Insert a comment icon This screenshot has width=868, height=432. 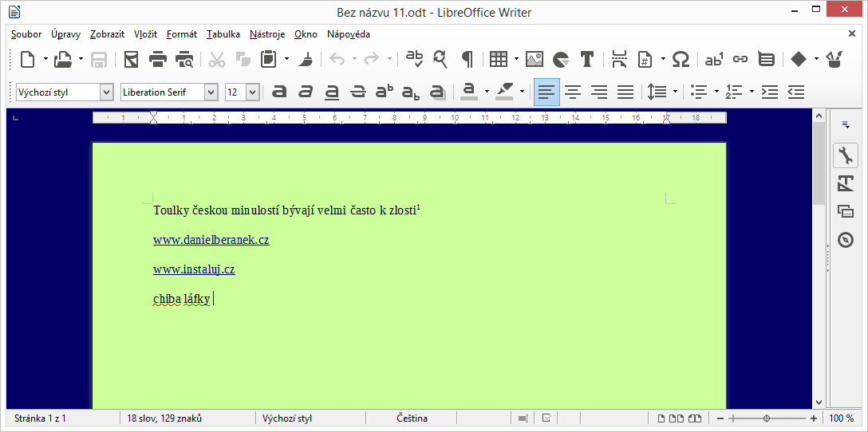pyautogui.click(x=766, y=59)
